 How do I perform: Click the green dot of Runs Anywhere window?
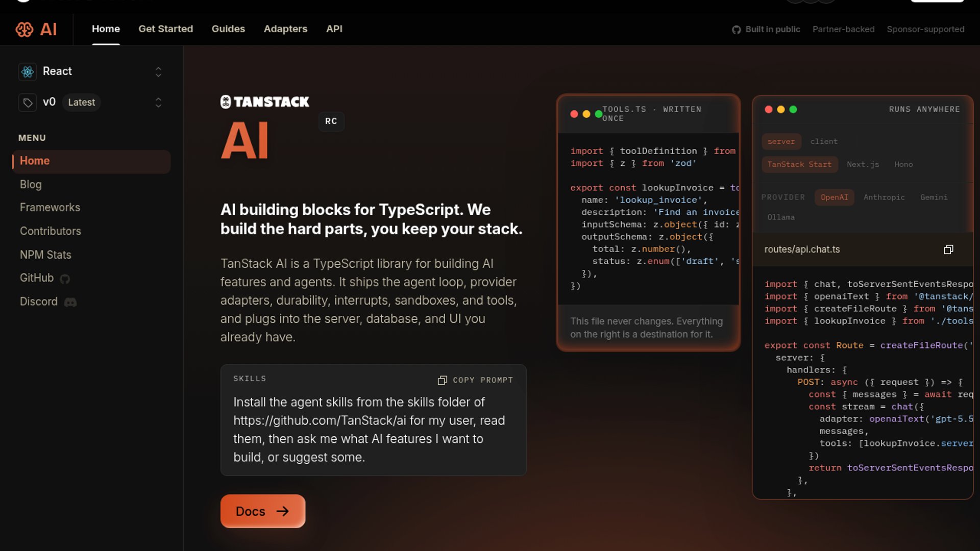point(793,109)
